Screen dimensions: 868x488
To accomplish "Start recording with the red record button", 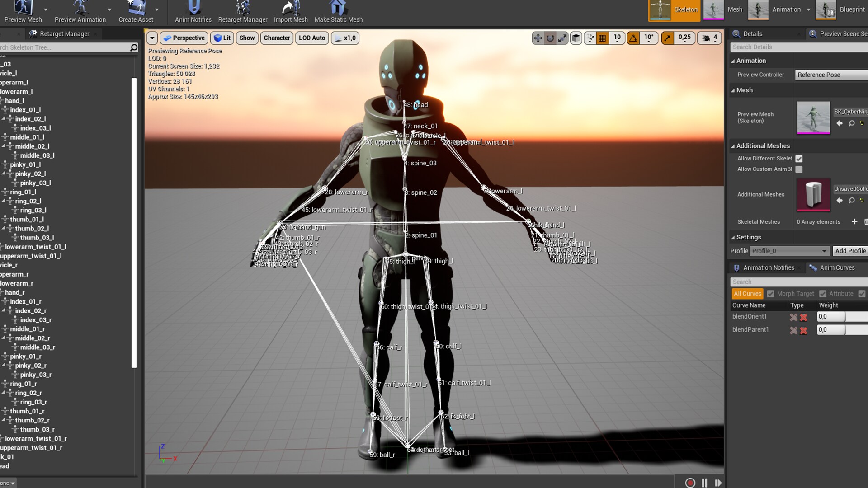I will point(689,483).
